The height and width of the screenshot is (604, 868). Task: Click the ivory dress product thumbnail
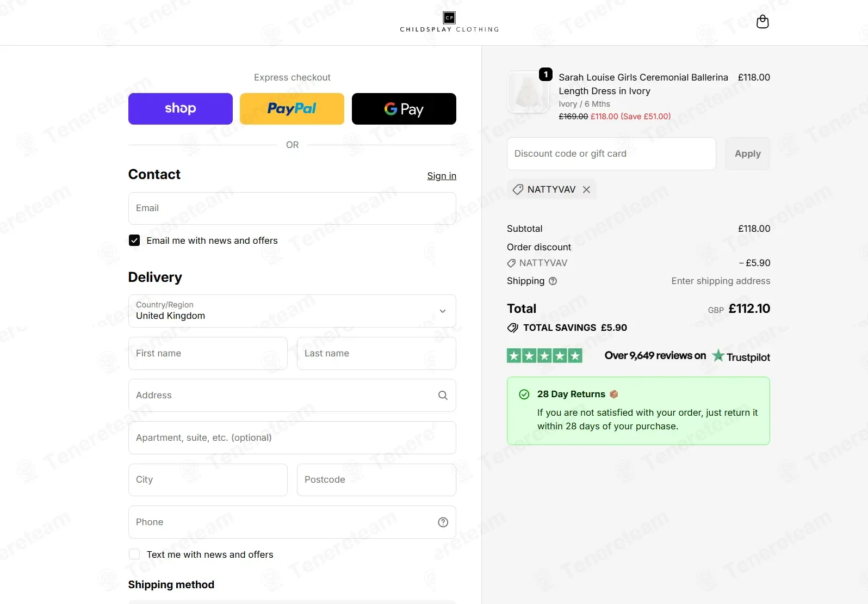[x=528, y=92]
